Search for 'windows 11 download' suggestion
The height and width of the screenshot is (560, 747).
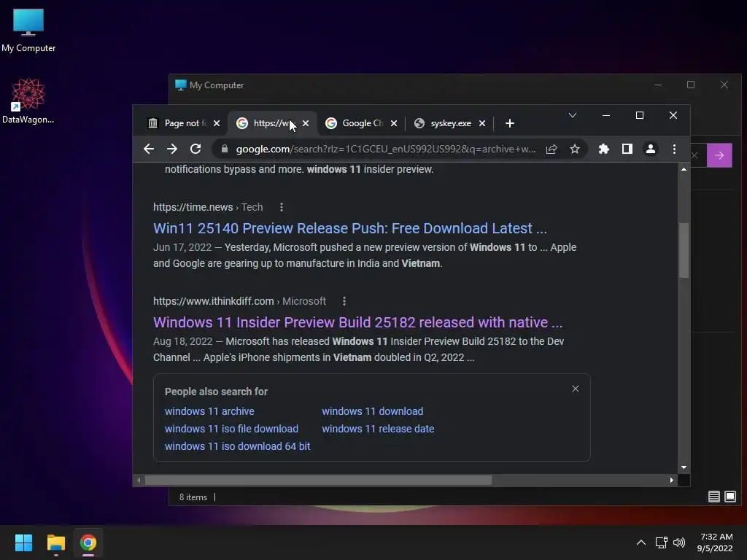click(x=373, y=411)
